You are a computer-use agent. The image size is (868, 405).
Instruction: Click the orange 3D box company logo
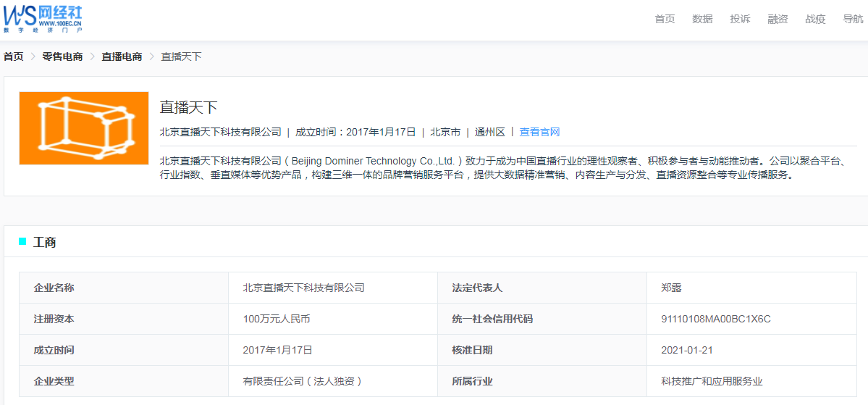pyautogui.click(x=84, y=128)
